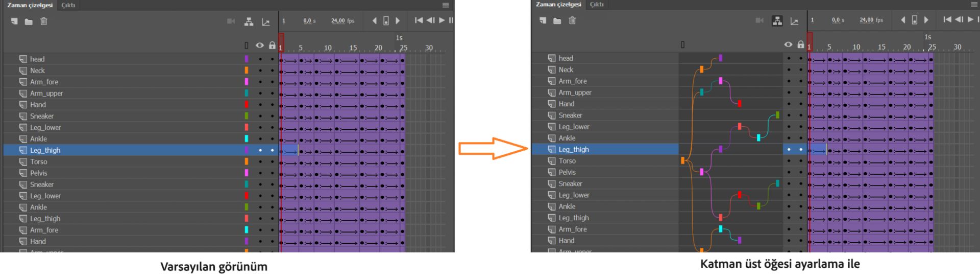Screen dimensions: 980x279
Task: Click the 24,00 fps value in default-view timeline
Action: pos(342,21)
